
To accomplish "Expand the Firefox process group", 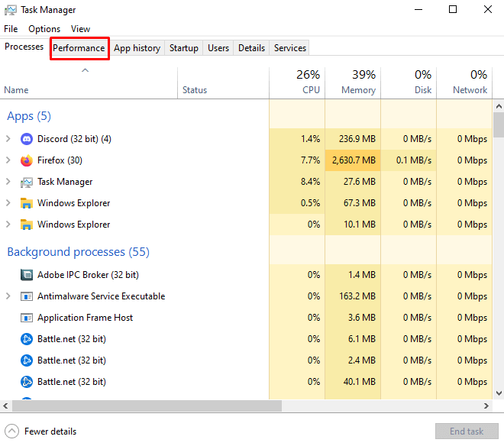I will tap(8, 160).
